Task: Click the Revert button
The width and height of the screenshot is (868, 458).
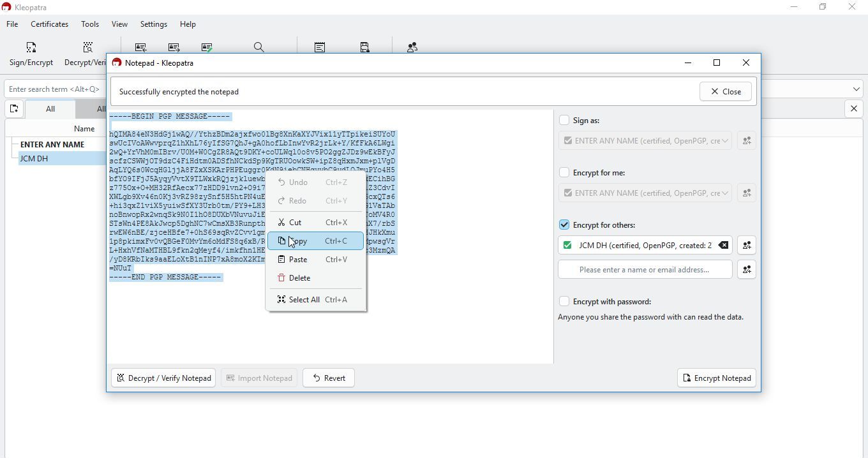Action: (x=329, y=378)
